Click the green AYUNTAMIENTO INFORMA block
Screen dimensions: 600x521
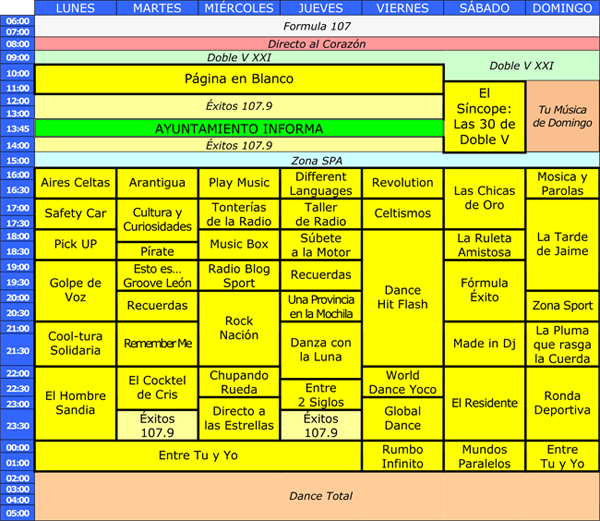[239, 129]
